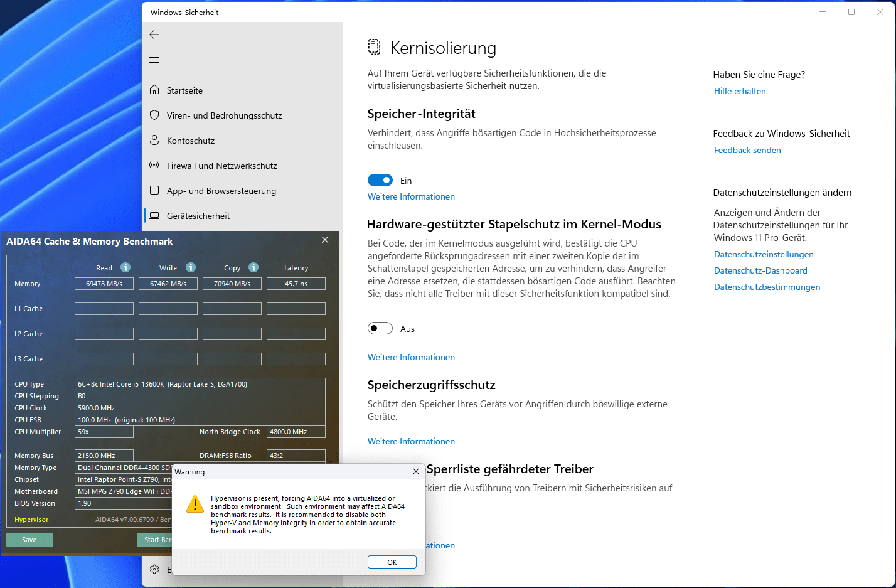Screen dimensions: 896x588
Task: Open Weitere Informationen under Stapelschutz
Action: point(411,357)
